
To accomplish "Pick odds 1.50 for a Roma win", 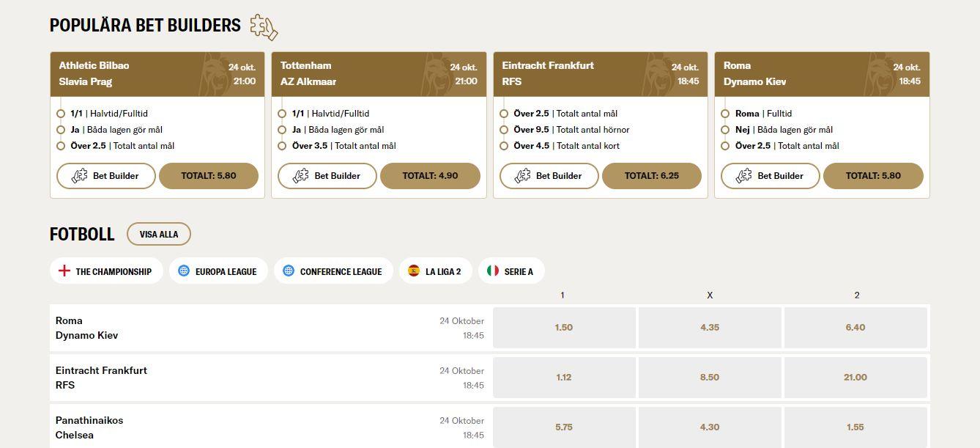I will coord(564,328).
